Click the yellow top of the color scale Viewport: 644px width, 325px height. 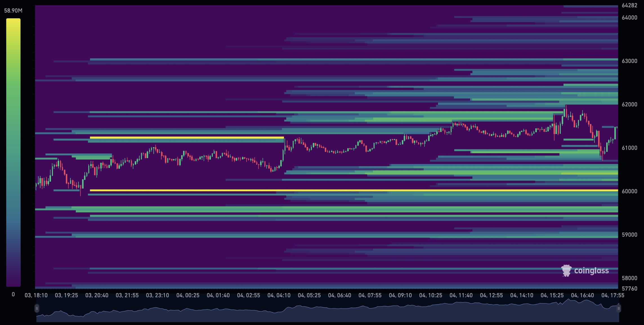click(x=13, y=23)
